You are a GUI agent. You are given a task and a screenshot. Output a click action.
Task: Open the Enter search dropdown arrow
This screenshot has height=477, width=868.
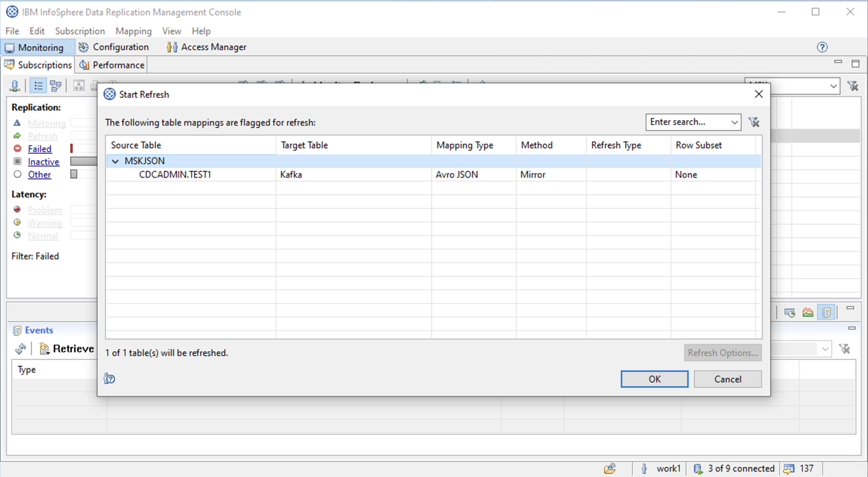(x=734, y=122)
